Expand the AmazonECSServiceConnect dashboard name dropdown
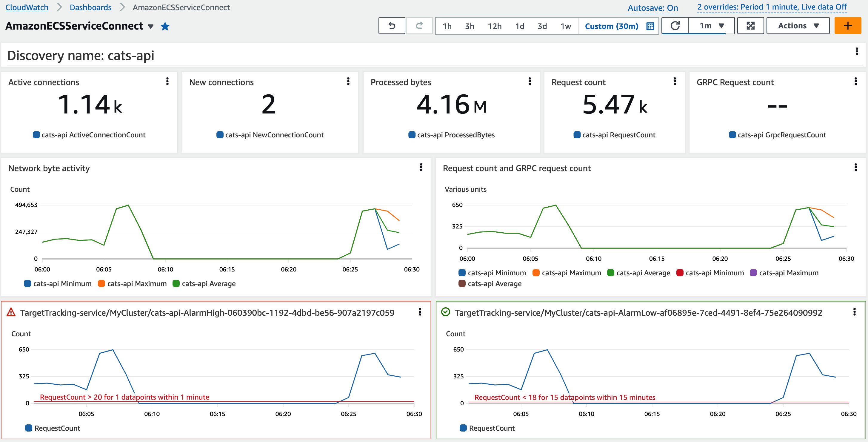 151,26
